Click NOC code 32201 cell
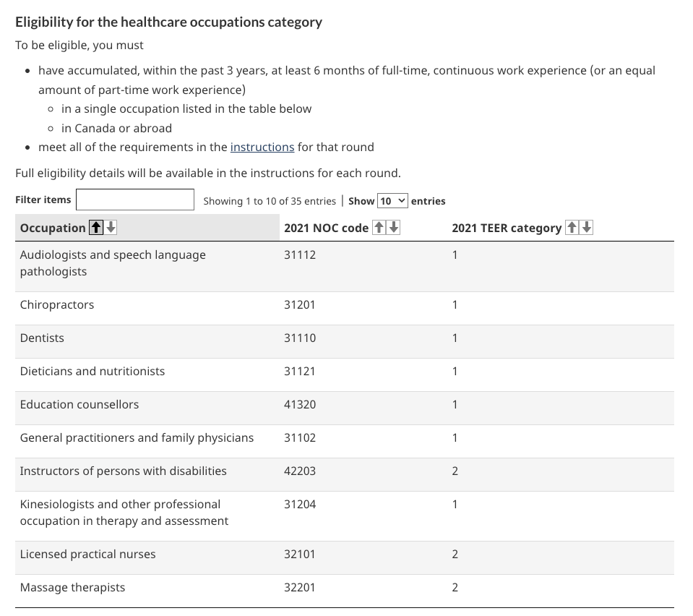Image resolution: width=693 pixels, height=616 pixels. (300, 587)
